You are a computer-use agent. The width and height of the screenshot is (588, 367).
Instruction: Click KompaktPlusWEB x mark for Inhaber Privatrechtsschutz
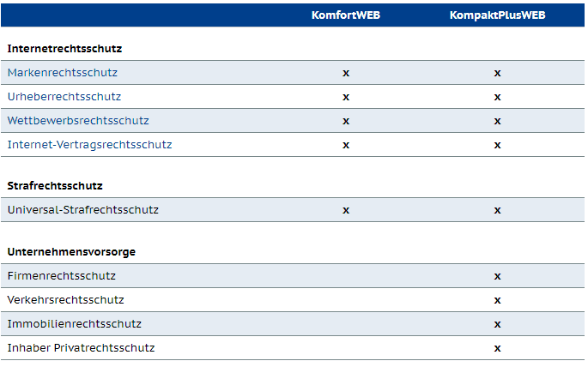point(497,348)
